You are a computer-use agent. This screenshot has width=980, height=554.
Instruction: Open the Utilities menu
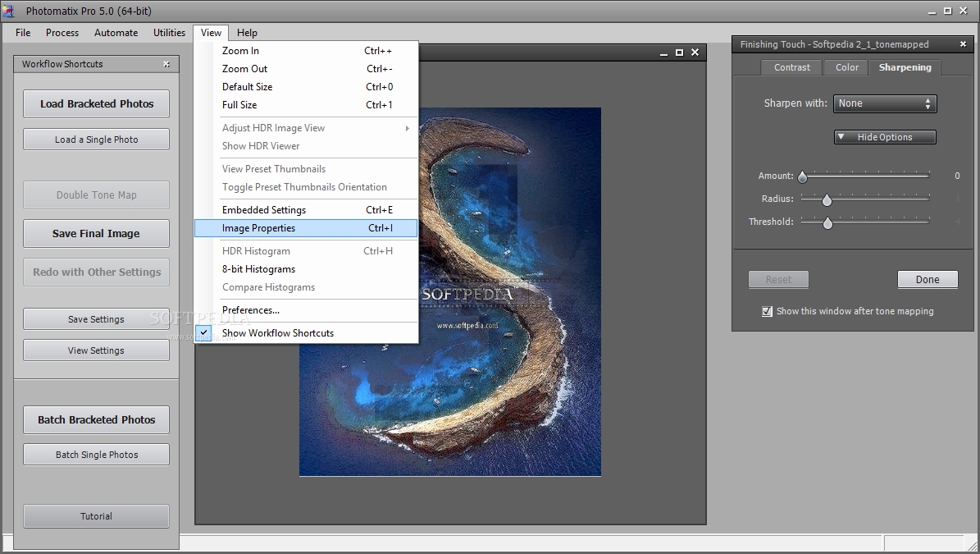(170, 33)
